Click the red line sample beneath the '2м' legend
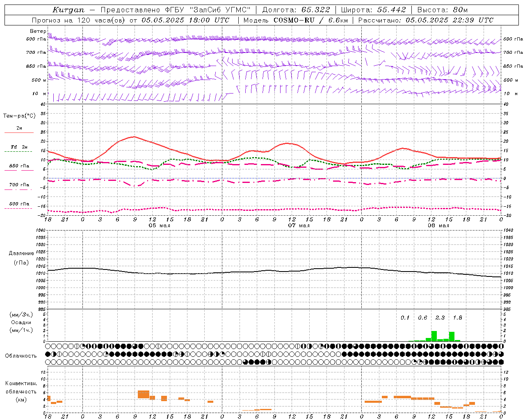This screenshot has height=420, width=525. pyautogui.click(x=18, y=133)
